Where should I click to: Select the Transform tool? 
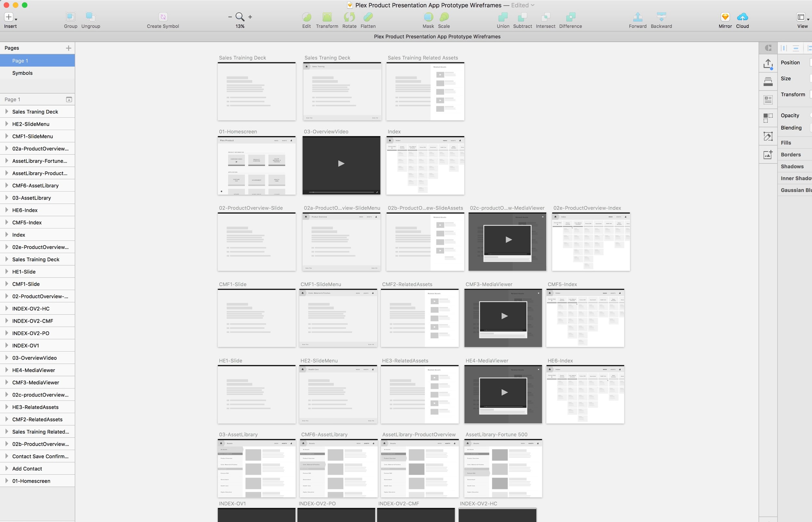[327, 17]
